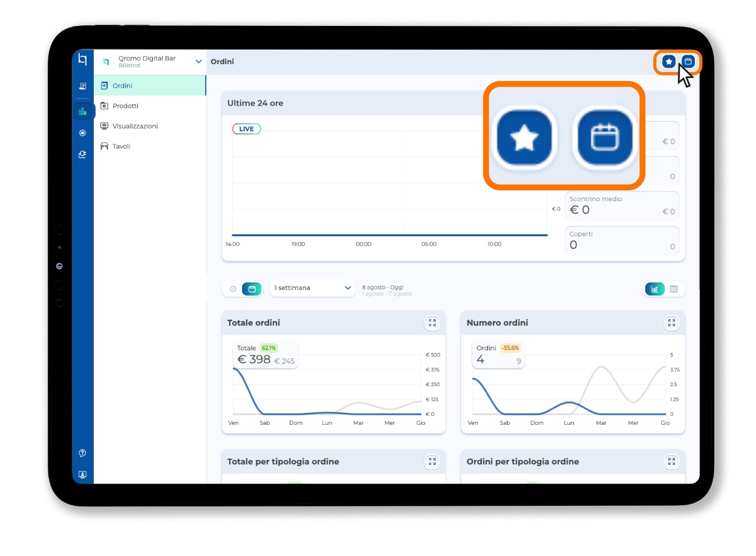This screenshot has height=556, width=756.
Task: Click the settings gear icon in blue sidebar
Action: point(82,133)
